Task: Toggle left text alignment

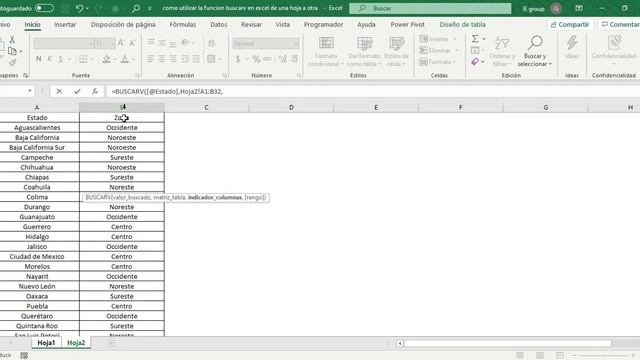Action: [151, 59]
